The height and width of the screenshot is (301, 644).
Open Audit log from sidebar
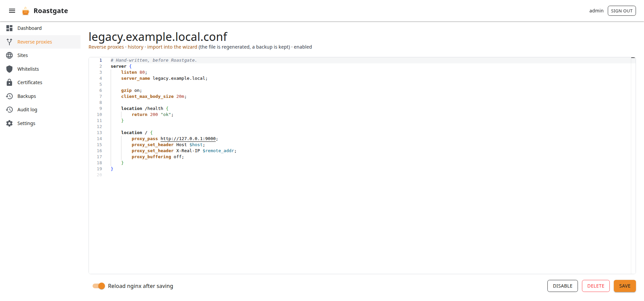(40, 110)
